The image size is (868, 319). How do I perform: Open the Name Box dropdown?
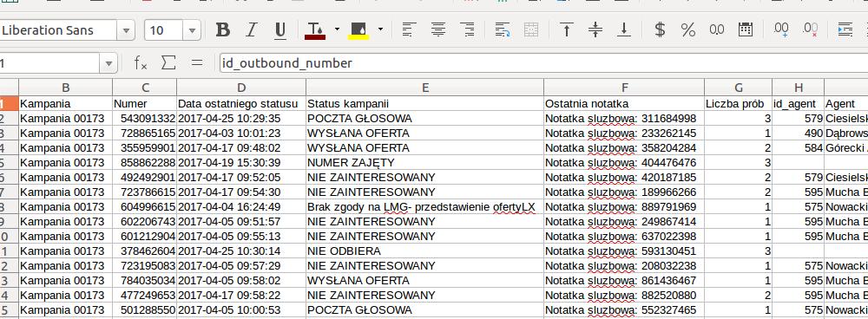(x=108, y=63)
